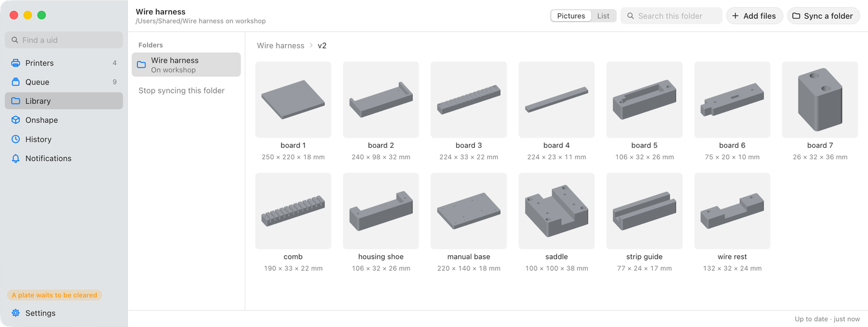Click the '240 × 98 × 32 mm' dimensions
The width and height of the screenshot is (868, 327).
tap(381, 157)
